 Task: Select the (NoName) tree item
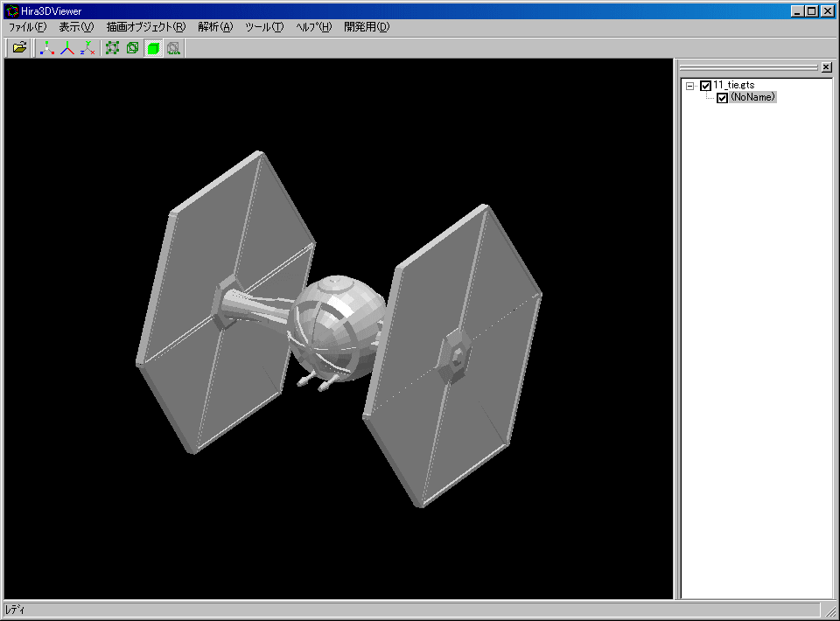tap(752, 97)
